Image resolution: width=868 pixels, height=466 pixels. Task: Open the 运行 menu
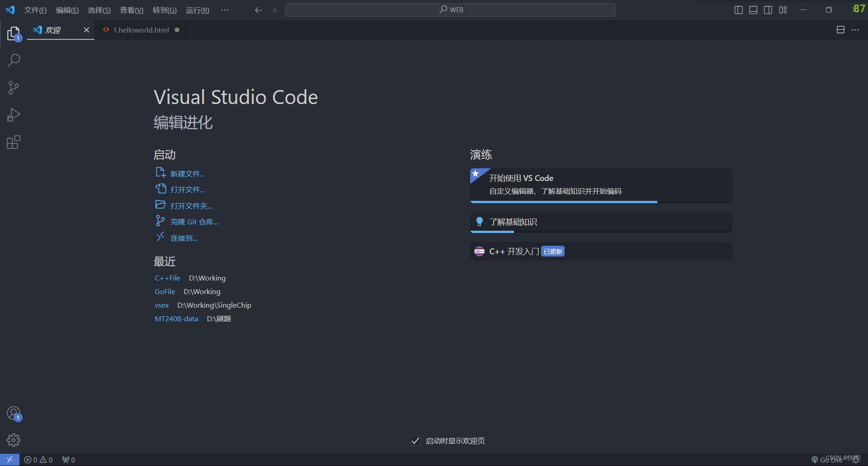(198, 10)
